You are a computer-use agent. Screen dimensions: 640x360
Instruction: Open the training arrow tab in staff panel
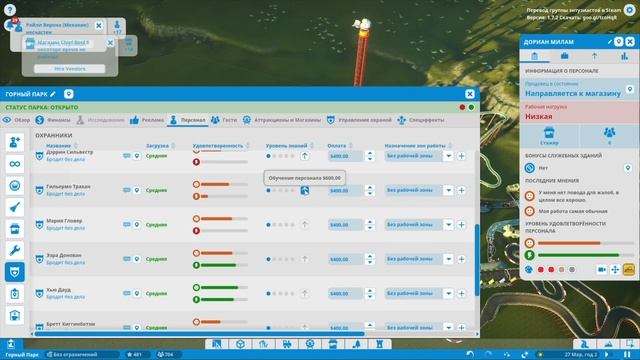point(594,56)
